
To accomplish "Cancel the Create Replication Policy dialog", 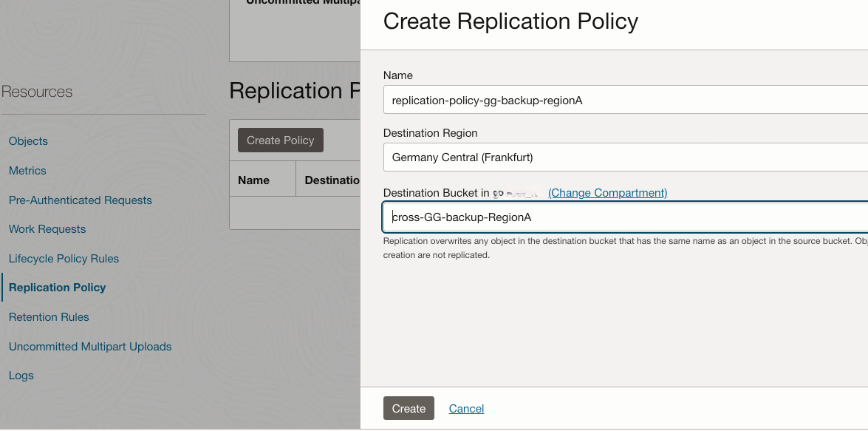I will (466, 409).
